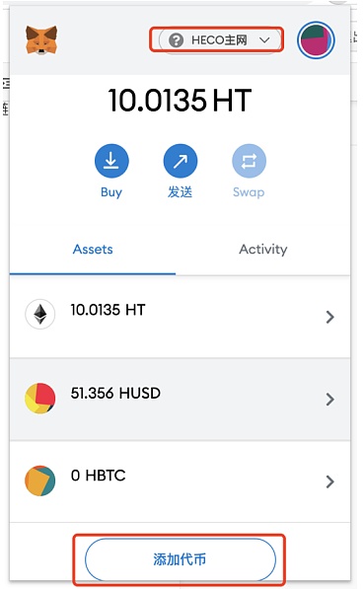Open the HECO主网 network dropdown
364x589 pixels.
click(x=219, y=40)
